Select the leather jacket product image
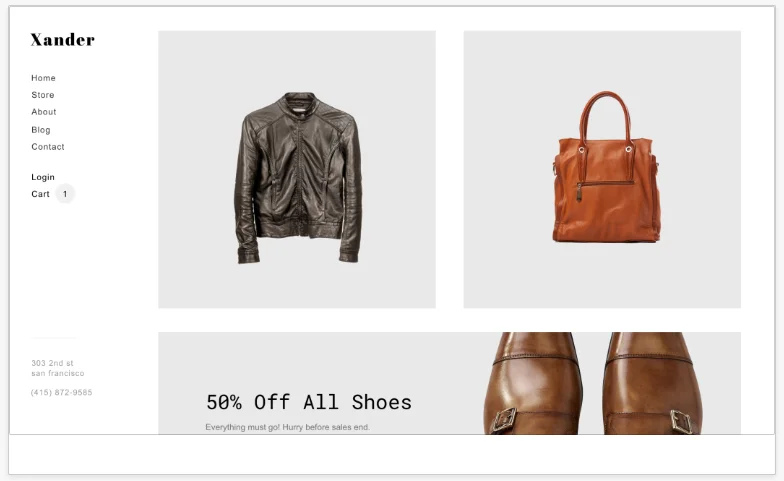 [298, 178]
